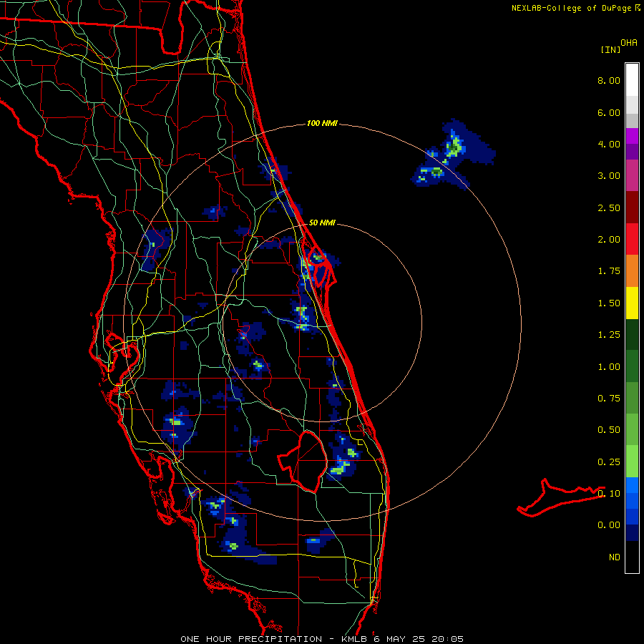Viewport: 644px width, 644px height.
Task: Click the OHA product code label
Action: [629, 42]
